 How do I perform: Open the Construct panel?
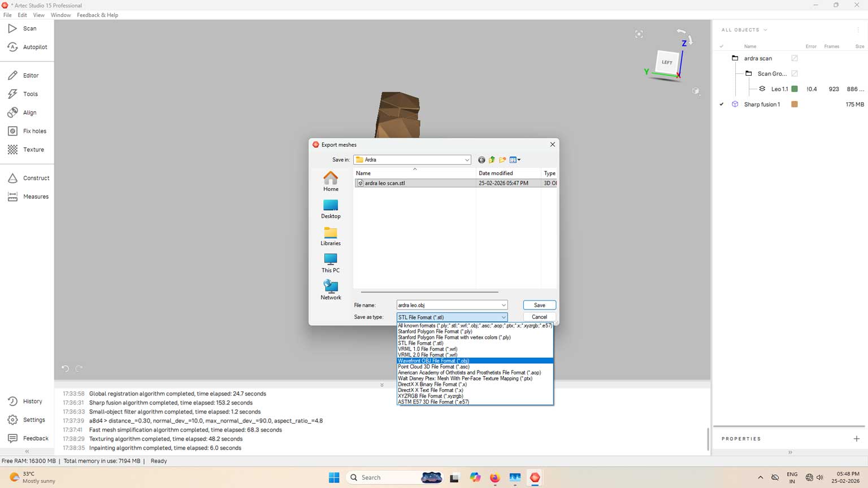29,178
